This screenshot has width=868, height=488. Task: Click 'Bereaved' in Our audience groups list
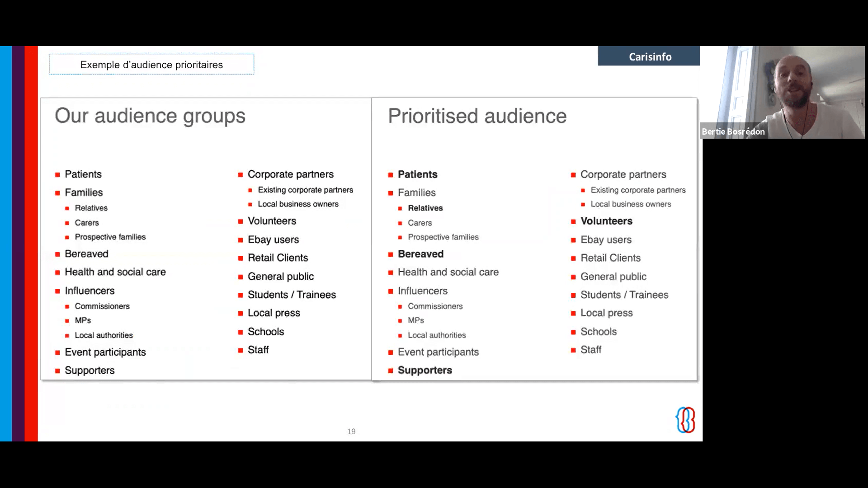(x=86, y=254)
